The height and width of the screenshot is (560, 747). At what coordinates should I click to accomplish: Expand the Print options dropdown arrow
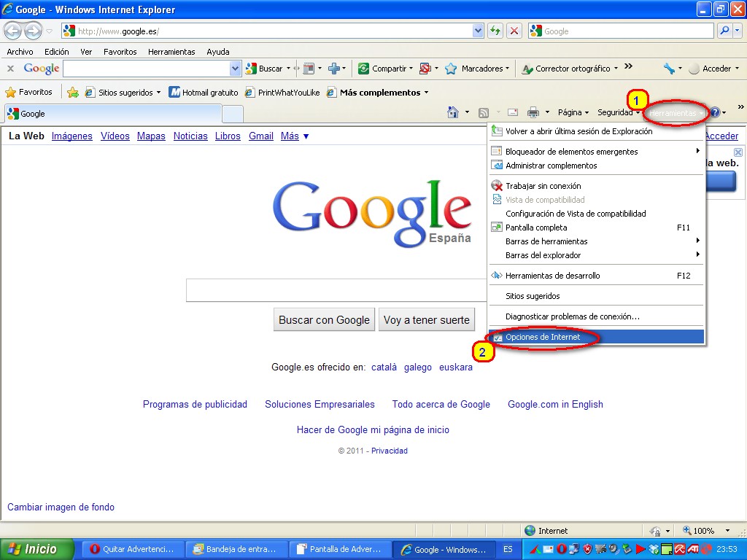pos(547,112)
